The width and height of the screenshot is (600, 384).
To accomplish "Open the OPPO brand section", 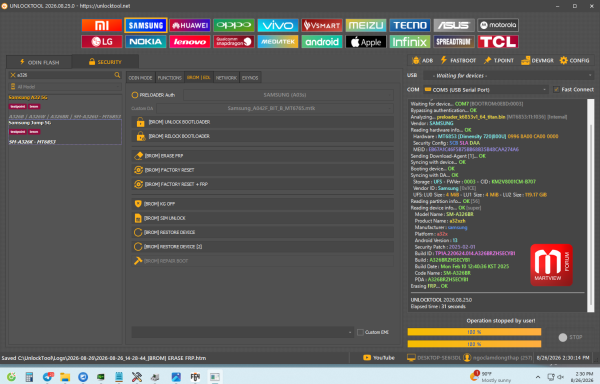I will (234, 26).
